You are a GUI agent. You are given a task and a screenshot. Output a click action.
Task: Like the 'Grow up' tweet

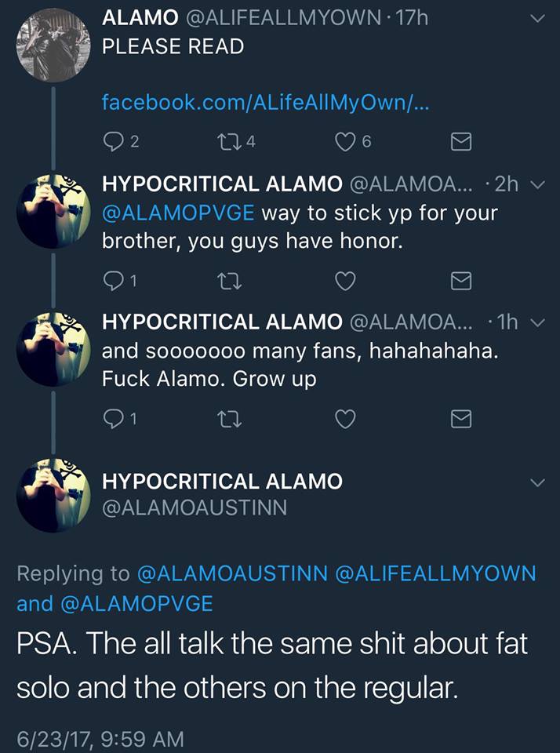tap(346, 420)
